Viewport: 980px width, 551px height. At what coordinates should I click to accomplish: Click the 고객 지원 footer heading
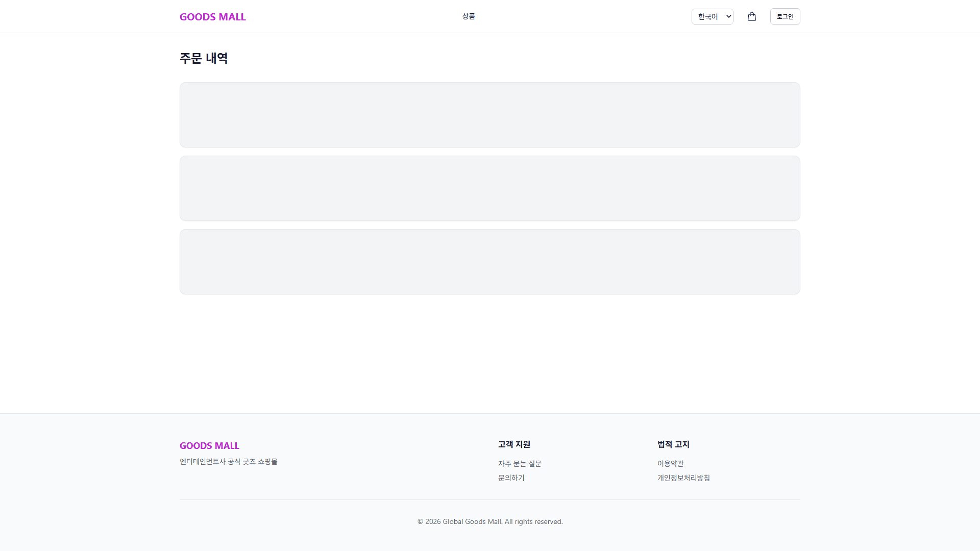[x=514, y=444]
